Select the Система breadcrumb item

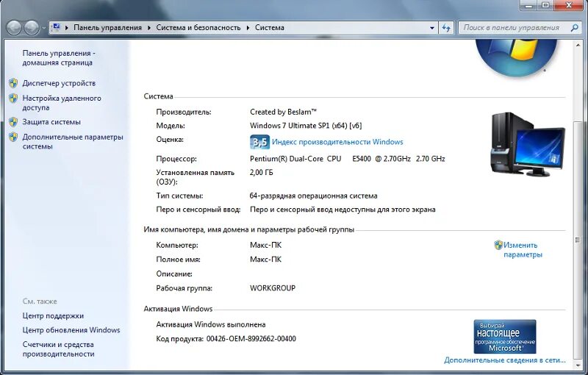(x=270, y=28)
